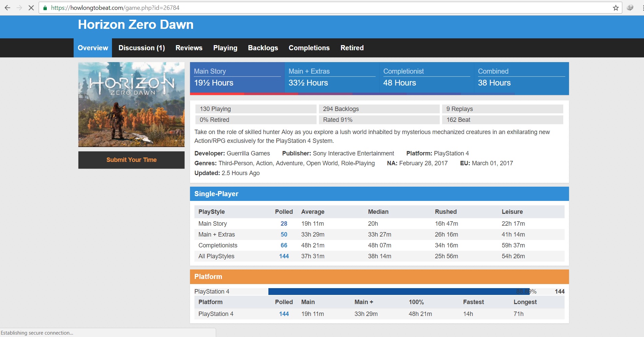Screen dimensions: 644x337
Task: Click the URL address bar
Action: [x=305, y=8]
